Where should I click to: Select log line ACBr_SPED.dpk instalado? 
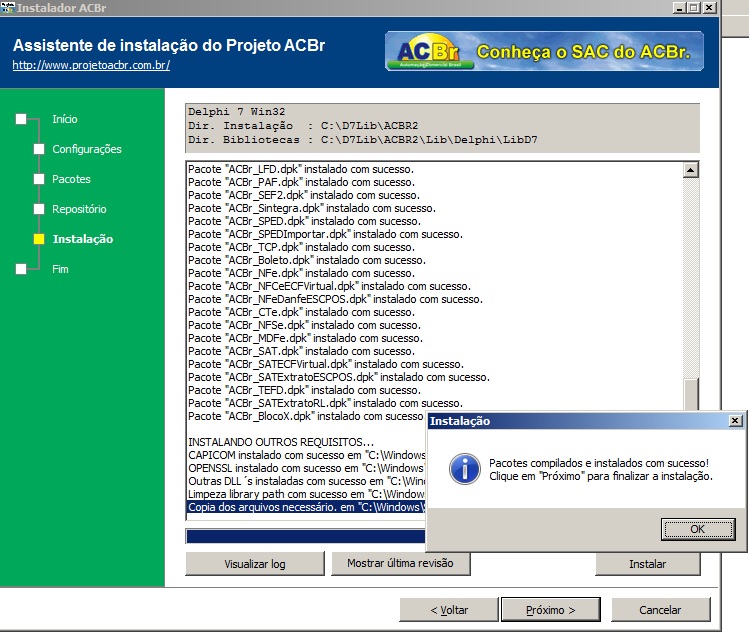click(x=304, y=221)
